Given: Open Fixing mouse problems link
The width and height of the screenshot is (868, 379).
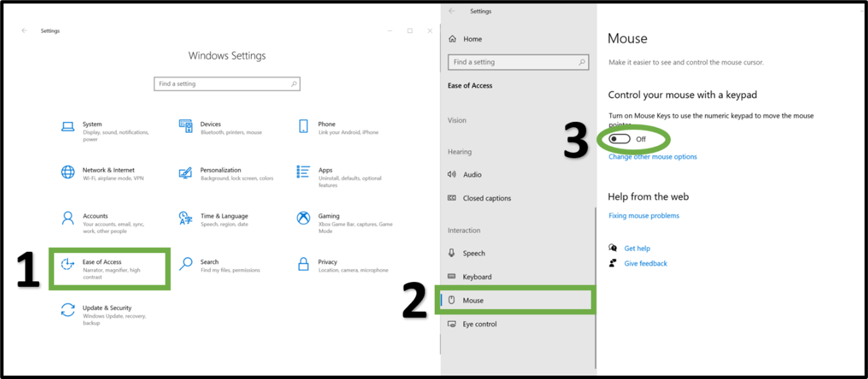Looking at the screenshot, I should (644, 215).
